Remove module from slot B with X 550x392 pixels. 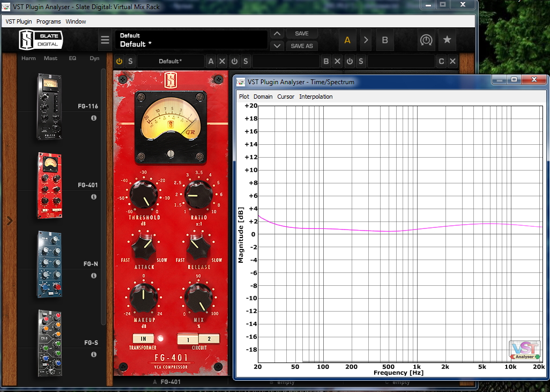tap(337, 61)
